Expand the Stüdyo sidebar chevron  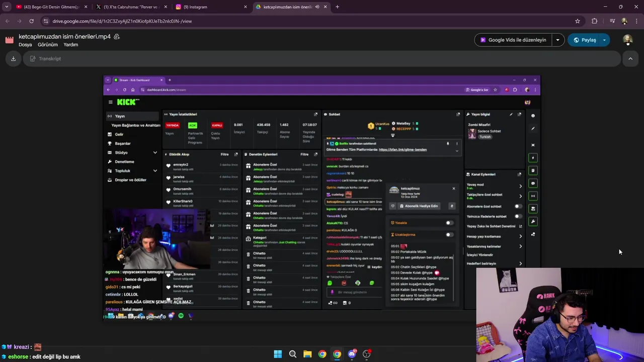[x=155, y=152]
